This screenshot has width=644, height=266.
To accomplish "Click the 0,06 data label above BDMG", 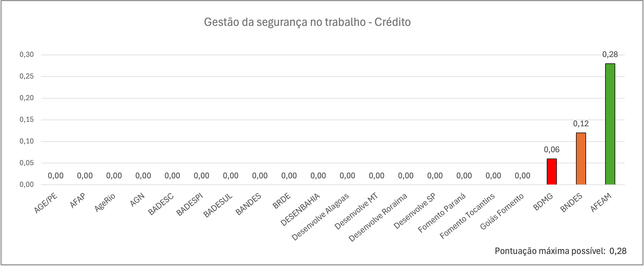I will tap(551, 150).
